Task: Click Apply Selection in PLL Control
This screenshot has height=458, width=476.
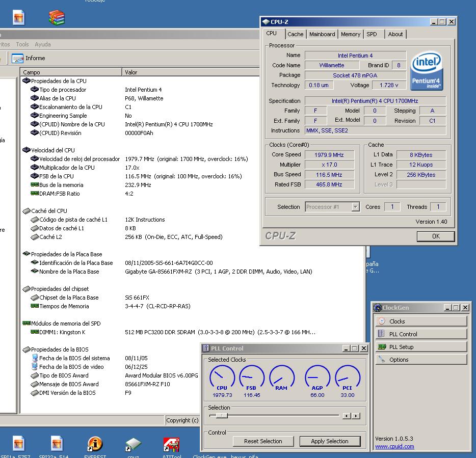Action: pos(330,441)
